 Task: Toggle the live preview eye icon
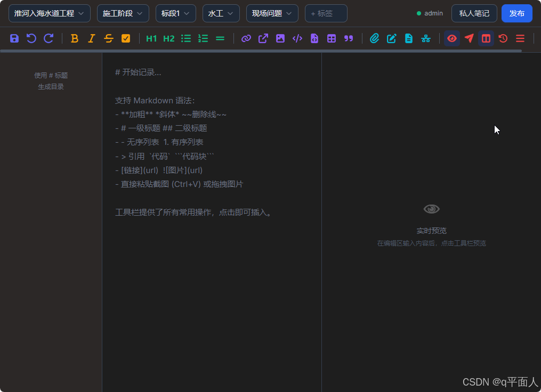452,38
